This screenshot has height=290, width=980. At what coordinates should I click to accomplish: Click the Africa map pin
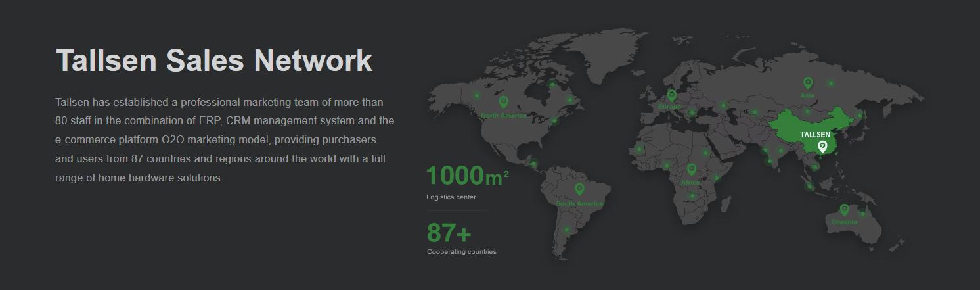[691, 170]
